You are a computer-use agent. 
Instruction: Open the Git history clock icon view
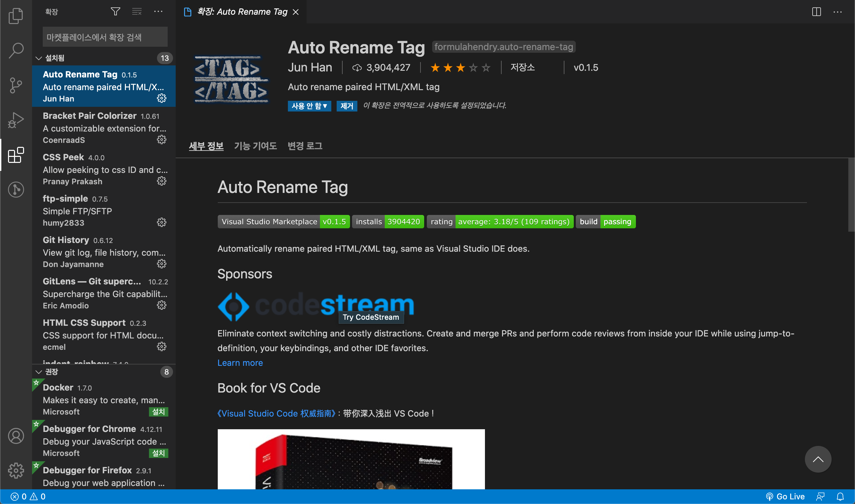(16, 189)
